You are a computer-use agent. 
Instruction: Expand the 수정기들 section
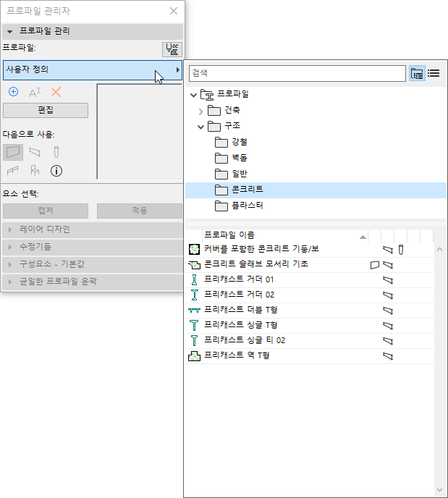click(93, 247)
